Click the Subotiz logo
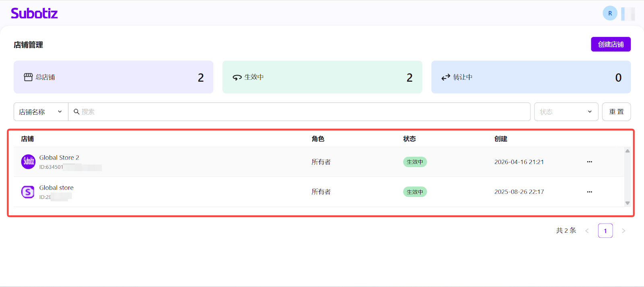This screenshot has height=287, width=644. [x=34, y=13]
